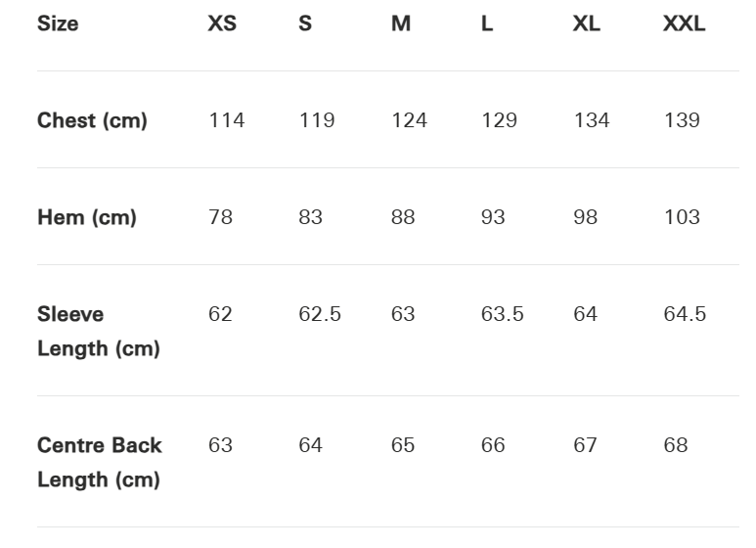Select the chest value 124
756x548 pixels.
click(x=409, y=120)
